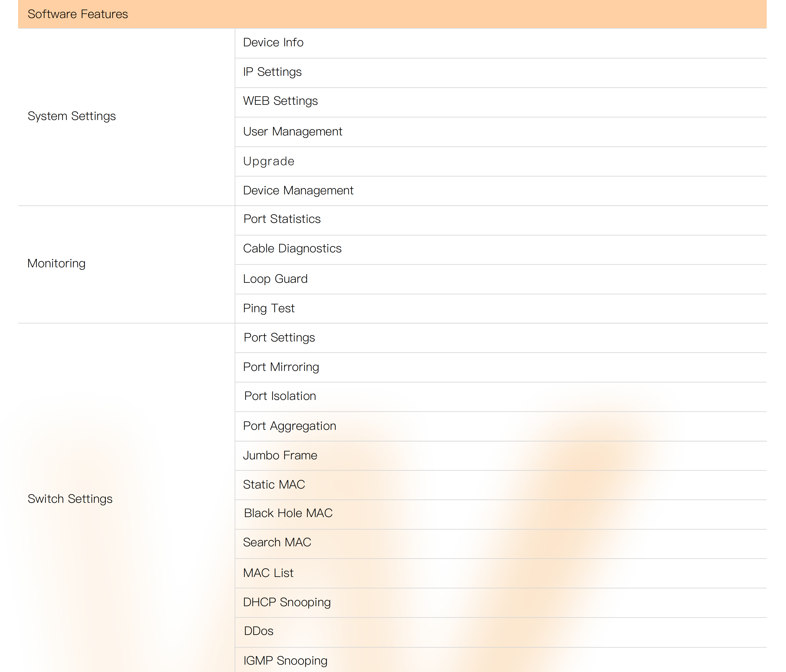Viewport: 786px width, 672px height.
Task: Select the Port Aggregation entry
Action: [x=289, y=426]
